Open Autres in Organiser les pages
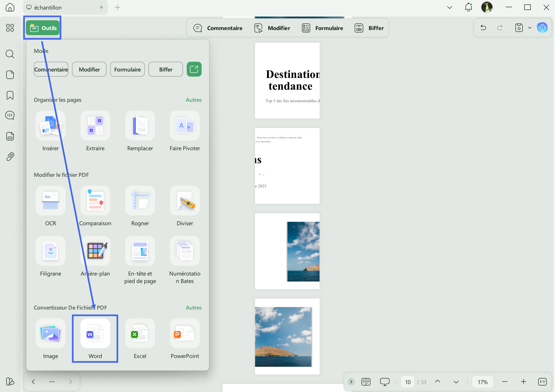The height and width of the screenshot is (392, 555). (194, 100)
